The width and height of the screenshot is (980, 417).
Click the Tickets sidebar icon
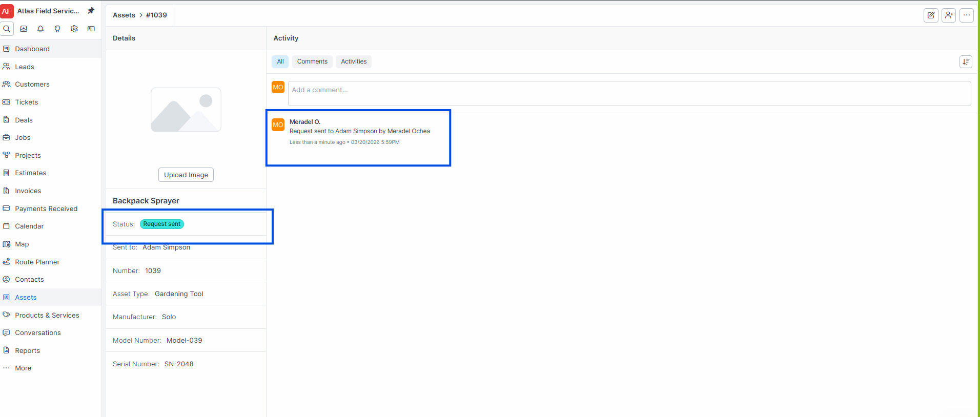tap(6, 102)
